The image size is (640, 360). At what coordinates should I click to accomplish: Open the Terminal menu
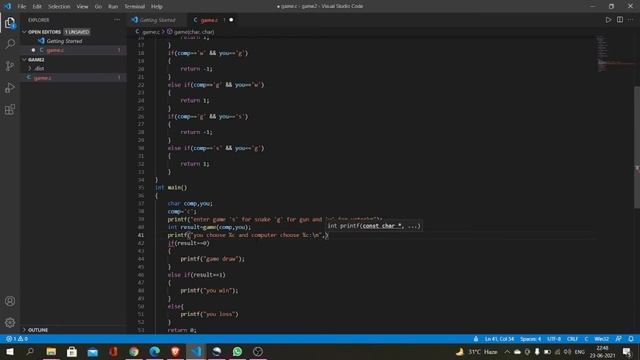pos(135,7)
